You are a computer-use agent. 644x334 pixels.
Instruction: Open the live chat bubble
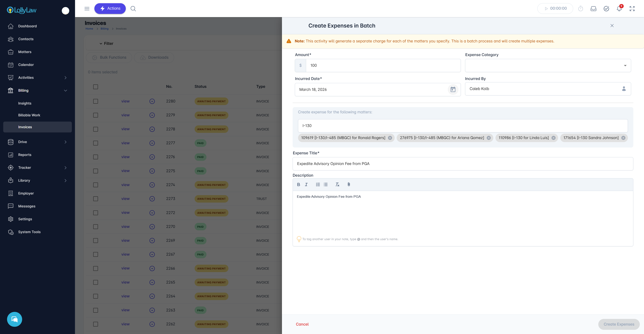14,319
